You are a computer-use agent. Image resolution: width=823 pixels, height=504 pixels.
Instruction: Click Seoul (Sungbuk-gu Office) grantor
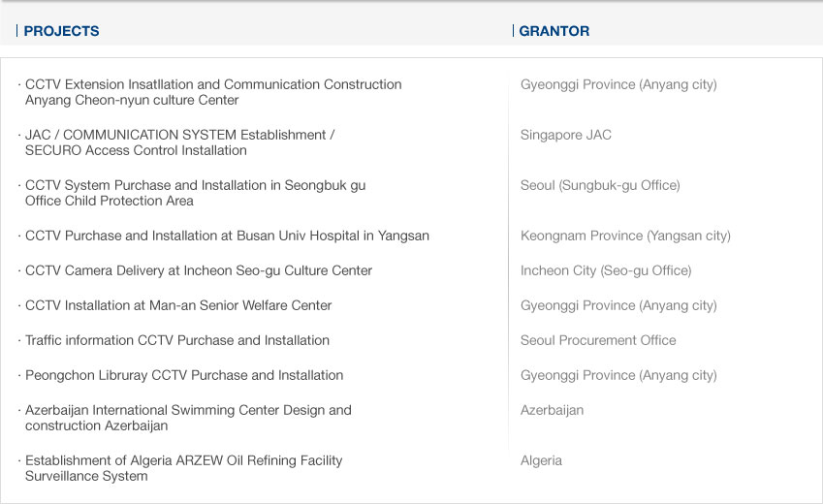coord(600,185)
